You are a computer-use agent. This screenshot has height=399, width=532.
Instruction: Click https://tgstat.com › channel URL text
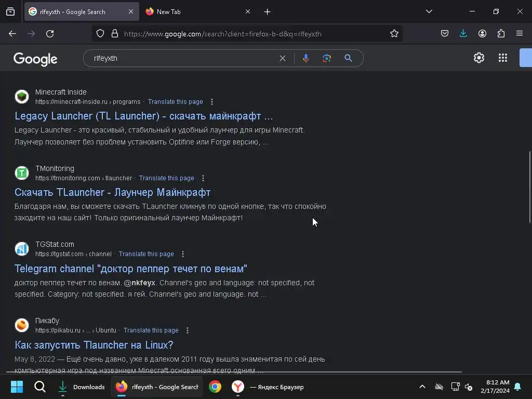coord(73,254)
